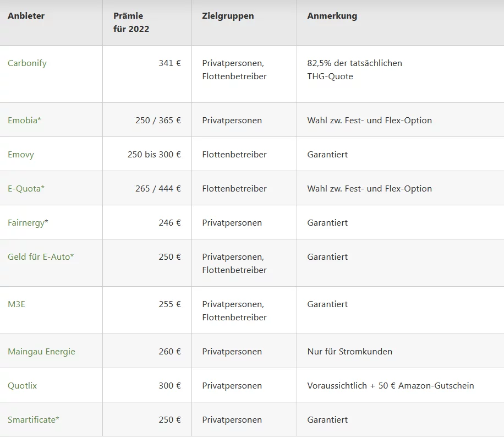This screenshot has height=437, width=504.
Task: Open the Emobia* provider link
Action: pos(24,121)
